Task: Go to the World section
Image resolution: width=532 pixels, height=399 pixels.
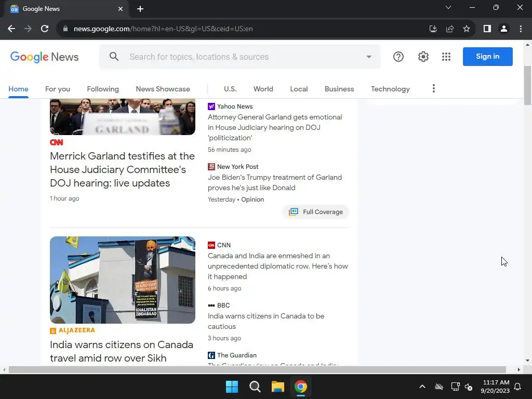Action: [x=263, y=89]
